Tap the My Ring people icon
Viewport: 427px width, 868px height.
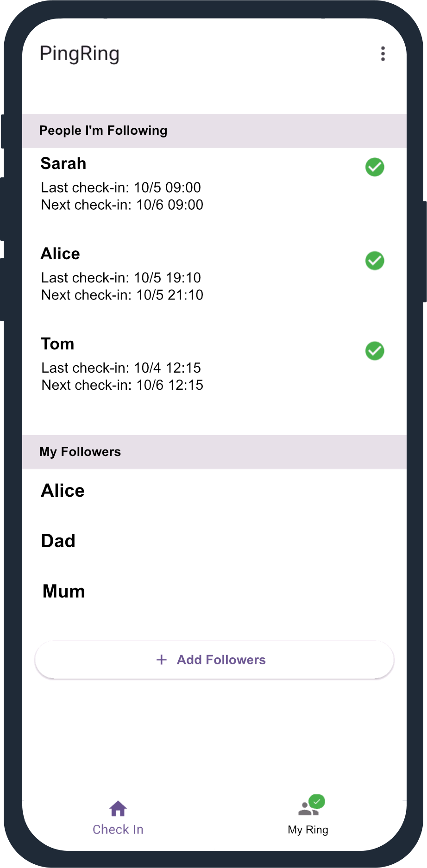pos(309,808)
